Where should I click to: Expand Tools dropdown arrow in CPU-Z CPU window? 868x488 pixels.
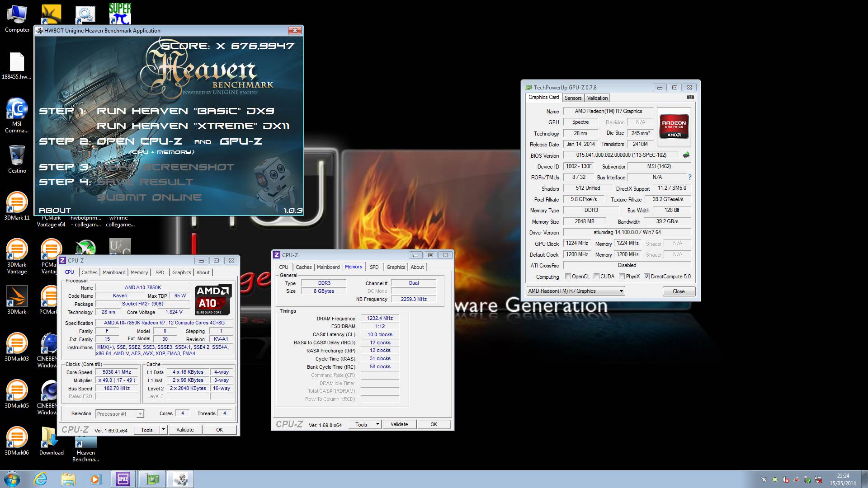(x=163, y=430)
